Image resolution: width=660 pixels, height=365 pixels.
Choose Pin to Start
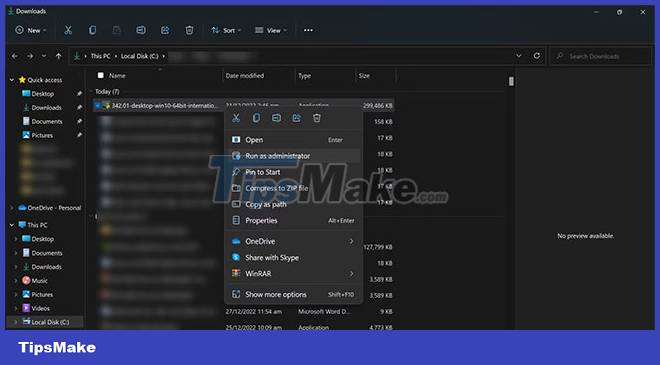[293, 172]
